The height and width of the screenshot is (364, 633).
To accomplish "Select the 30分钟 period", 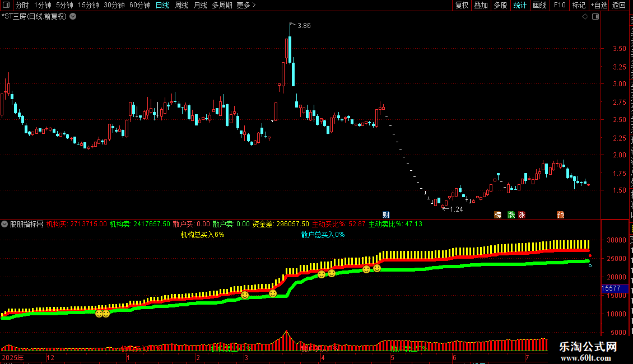I will pyautogui.click(x=114, y=5).
